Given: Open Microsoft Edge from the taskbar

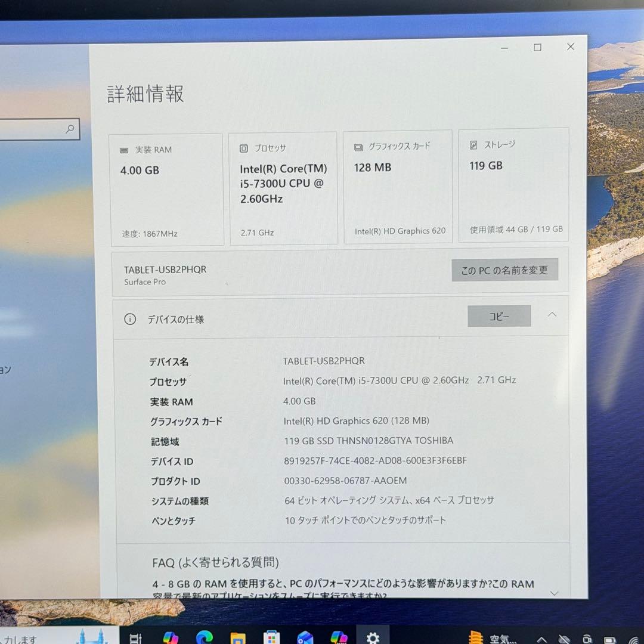Looking at the screenshot, I should [x=205, y=636].
